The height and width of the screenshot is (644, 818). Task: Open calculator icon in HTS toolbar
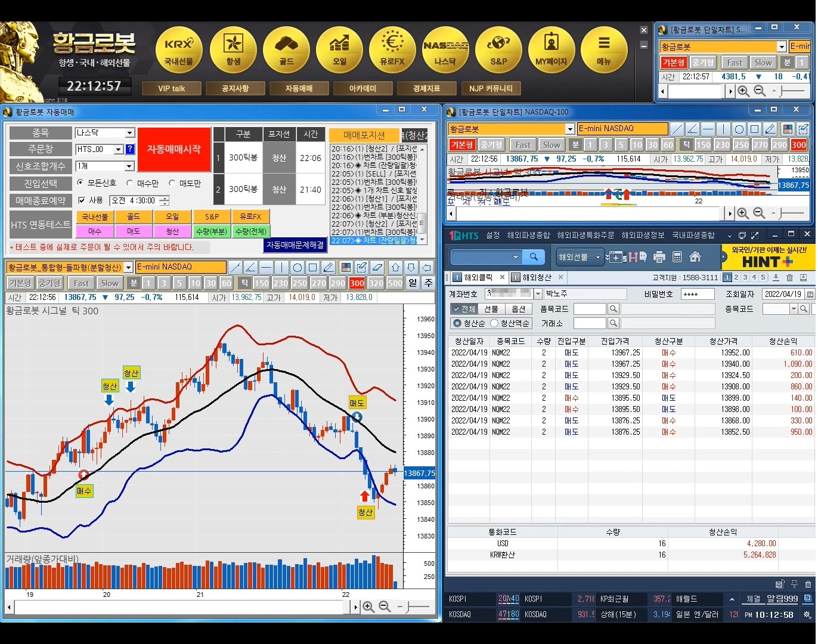pos(677,257)
